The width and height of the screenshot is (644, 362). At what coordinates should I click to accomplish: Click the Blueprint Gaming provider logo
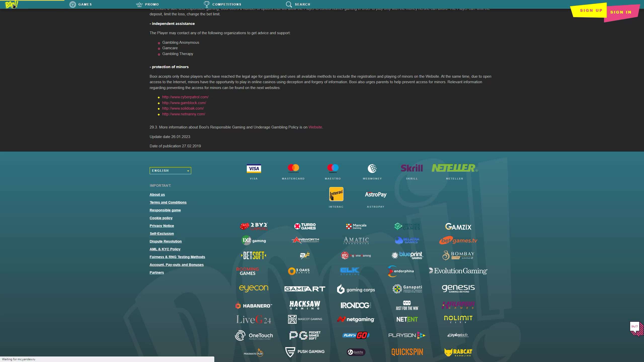coord(407,255)
